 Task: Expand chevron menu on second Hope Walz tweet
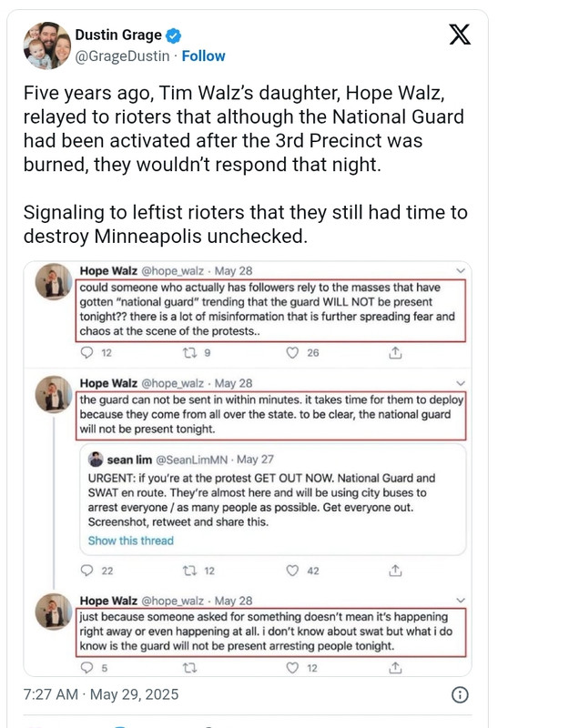tap(461, 383)
